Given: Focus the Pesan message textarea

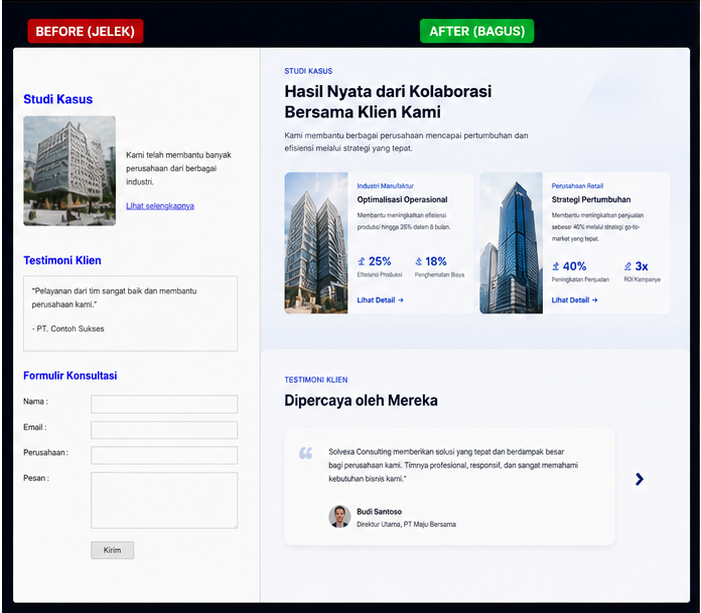Looking at the screenshot, I should pyautogui.click(x=164, y=500).
